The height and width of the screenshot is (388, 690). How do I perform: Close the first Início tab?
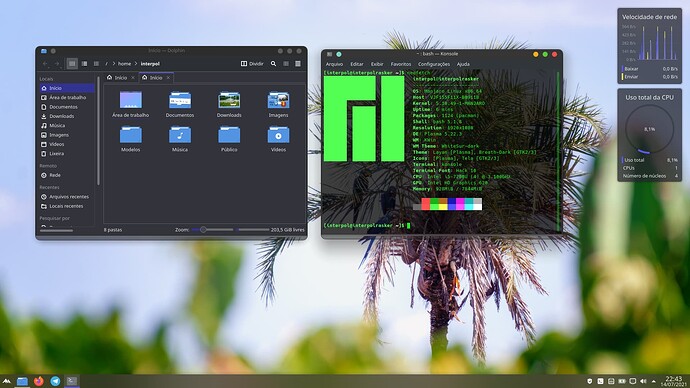(133, 78)
